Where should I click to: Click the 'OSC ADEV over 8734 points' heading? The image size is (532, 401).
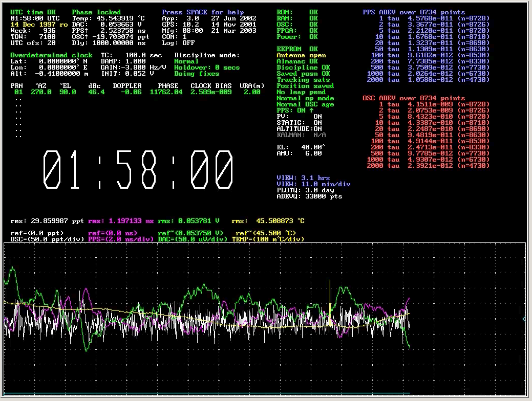point(414,98)
